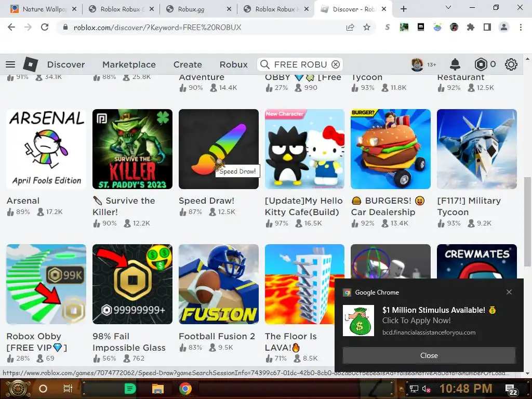This screenshot has width=532, height=399.
Task: Open the Create nav item
Action: [188, 64]
